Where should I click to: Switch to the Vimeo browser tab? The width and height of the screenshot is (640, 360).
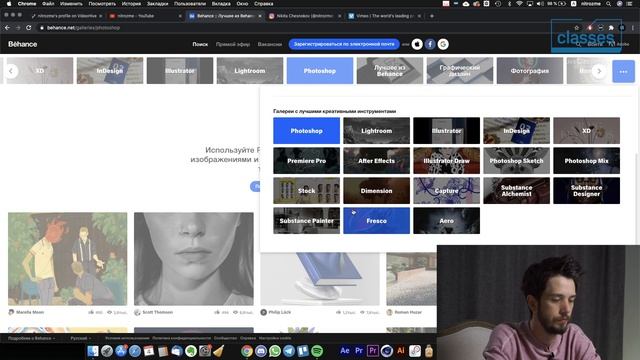pos(384,16)
